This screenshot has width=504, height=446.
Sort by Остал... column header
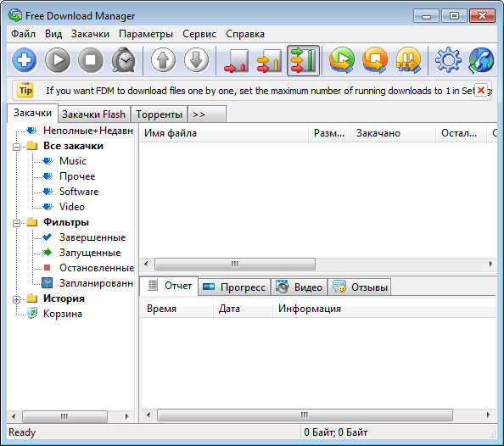[461, 133]
